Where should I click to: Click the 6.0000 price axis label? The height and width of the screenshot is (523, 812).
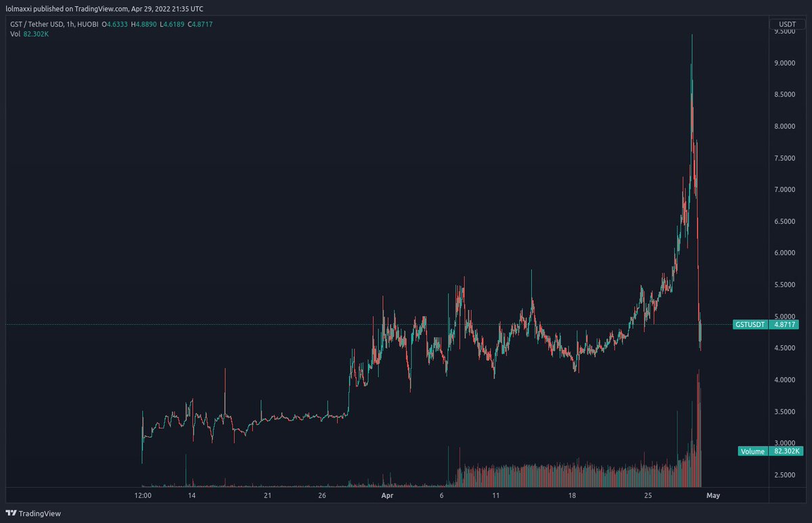click(x=784, y=253)
